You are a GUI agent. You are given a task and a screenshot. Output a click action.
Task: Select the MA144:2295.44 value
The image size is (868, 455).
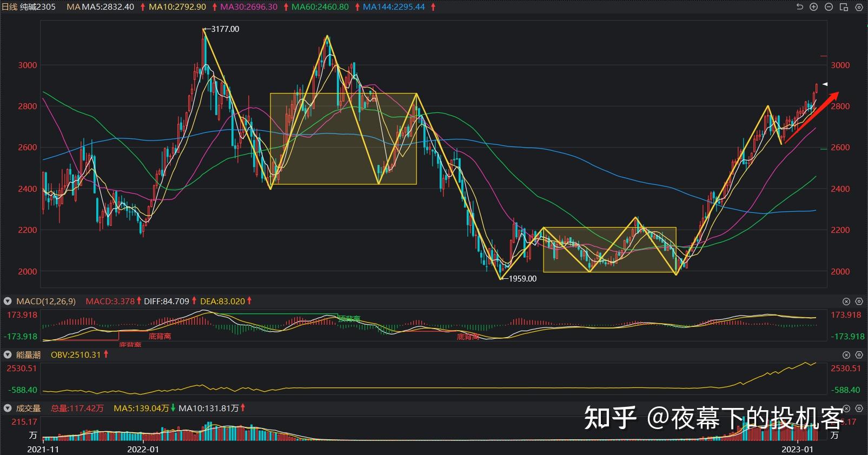(394, 7)
